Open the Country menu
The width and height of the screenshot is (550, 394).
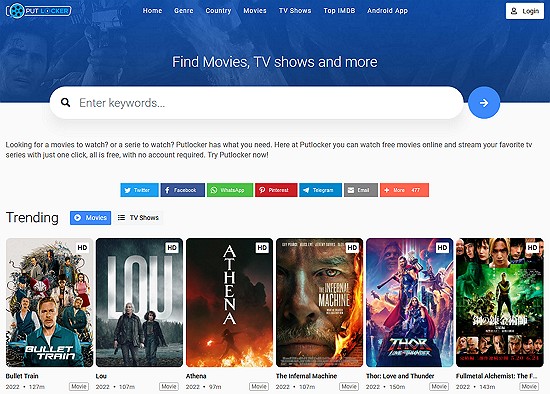click(218, 11)
